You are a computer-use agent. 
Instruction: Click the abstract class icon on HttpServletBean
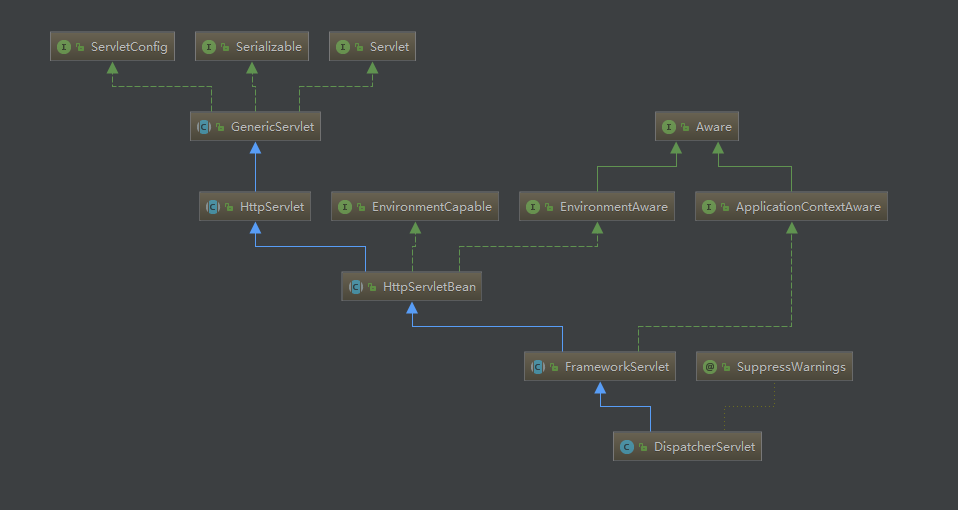(355, 287)
